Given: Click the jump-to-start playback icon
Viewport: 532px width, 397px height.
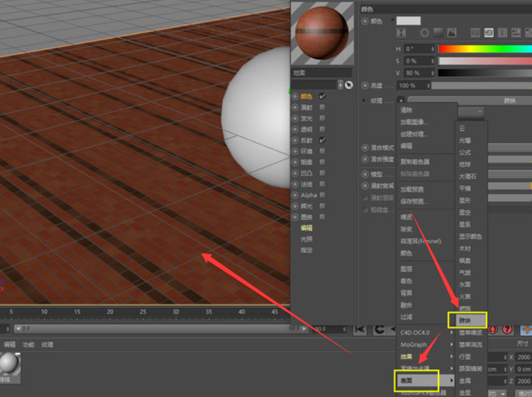Looking at the screenshot, I should click(x=361, y=328).
